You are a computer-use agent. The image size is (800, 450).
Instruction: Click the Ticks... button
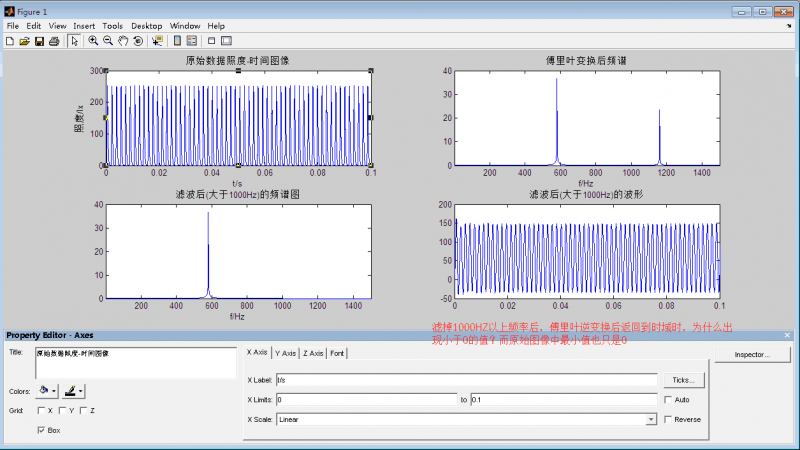pos(685,380)
